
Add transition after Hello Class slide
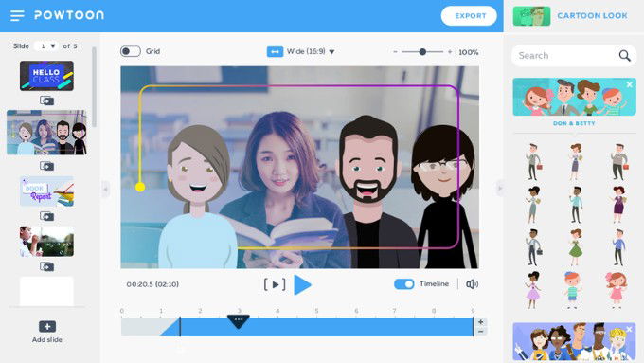click(x=46, y=100)
